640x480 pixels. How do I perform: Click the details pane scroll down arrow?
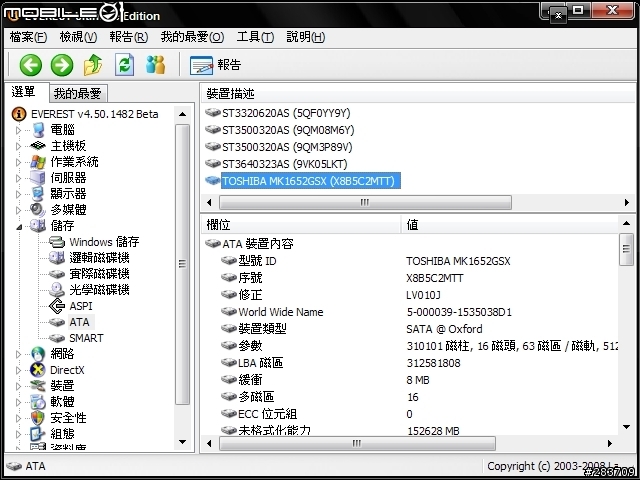627,427
